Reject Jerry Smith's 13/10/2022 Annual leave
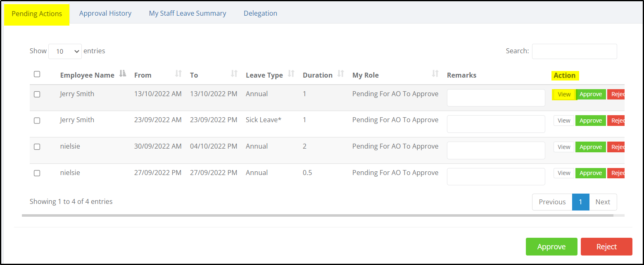This screenshot has height=265, width=644. click(616, 95)
